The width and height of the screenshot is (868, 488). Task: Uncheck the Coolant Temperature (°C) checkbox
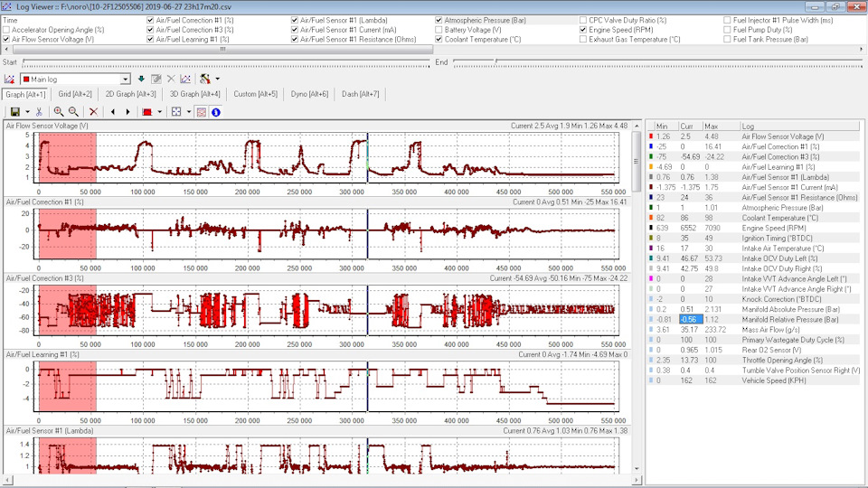coord(439,39)
